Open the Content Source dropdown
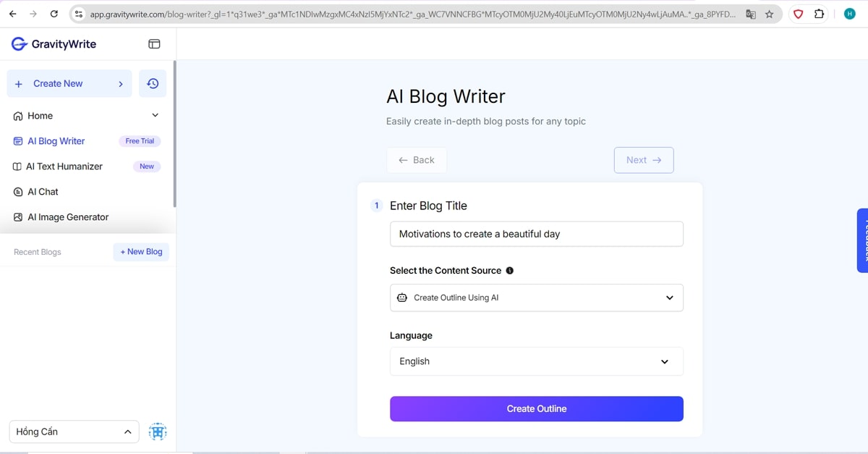The image size is (868, 454). coord(536,298)
